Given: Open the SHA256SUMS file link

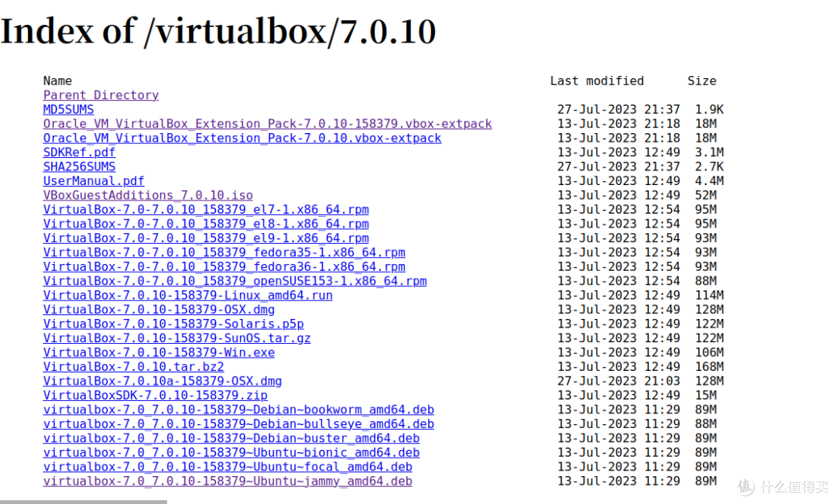Looking at the screenshot, I should point(79,166).
